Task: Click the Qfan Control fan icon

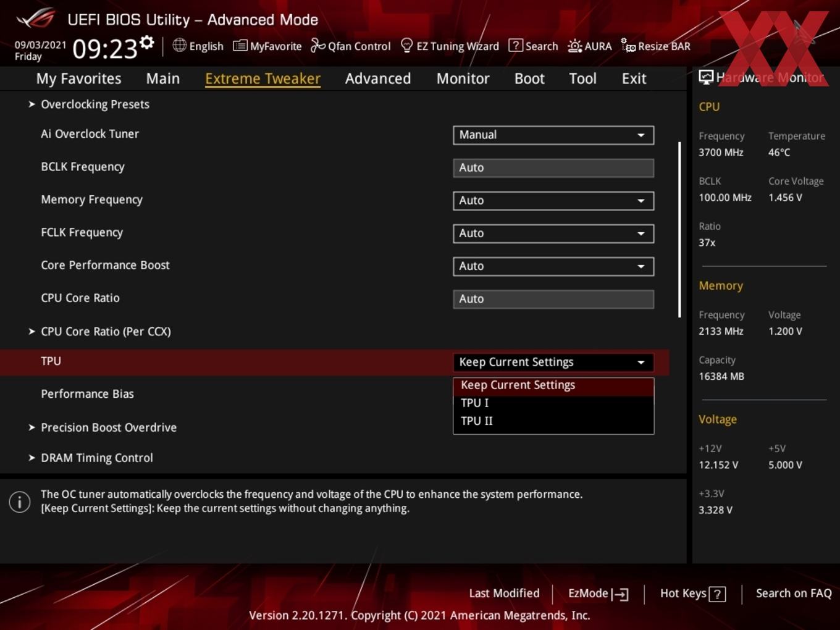Action: (x=317, y=45)
